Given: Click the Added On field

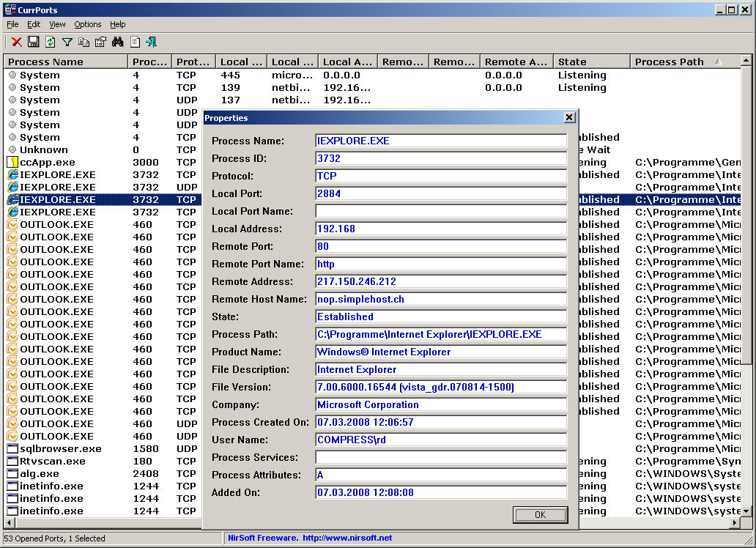Looking at the screenshot, I should pyautogui.click(x=441, y=492).
